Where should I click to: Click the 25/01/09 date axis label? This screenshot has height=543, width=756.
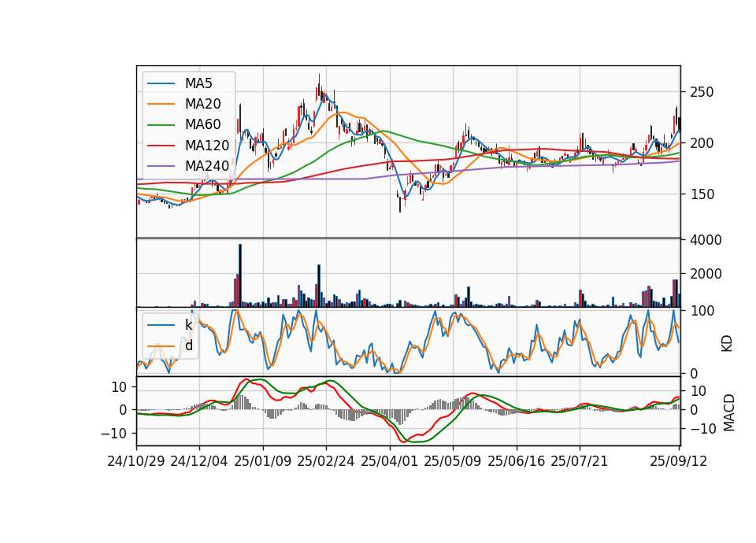tap(263, 461)
